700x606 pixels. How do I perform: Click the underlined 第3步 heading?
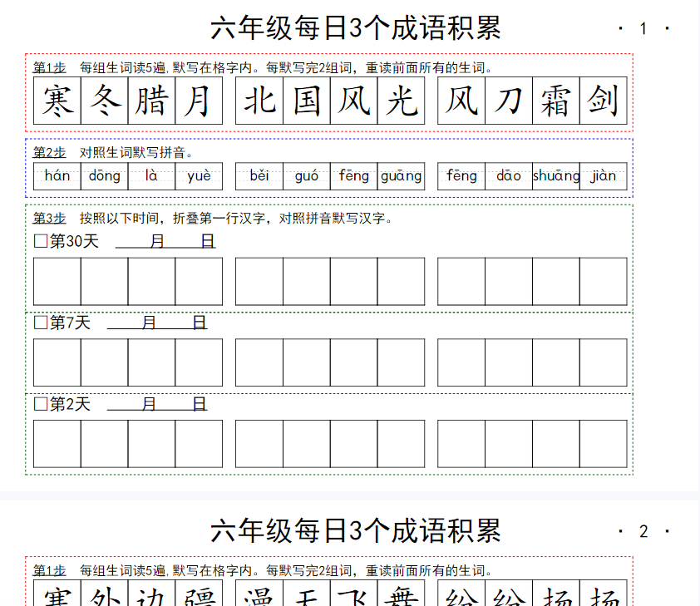pos(49,219)
